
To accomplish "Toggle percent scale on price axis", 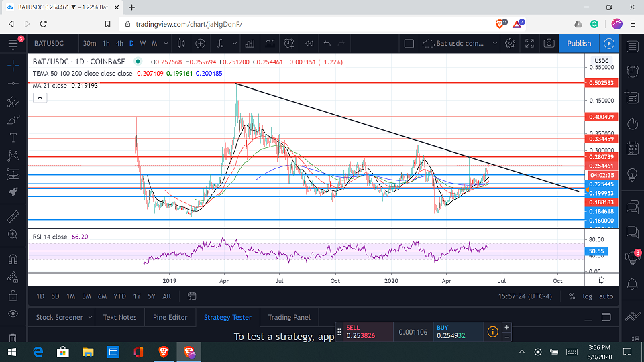I will pyautogui.click(x=572, y=296).
